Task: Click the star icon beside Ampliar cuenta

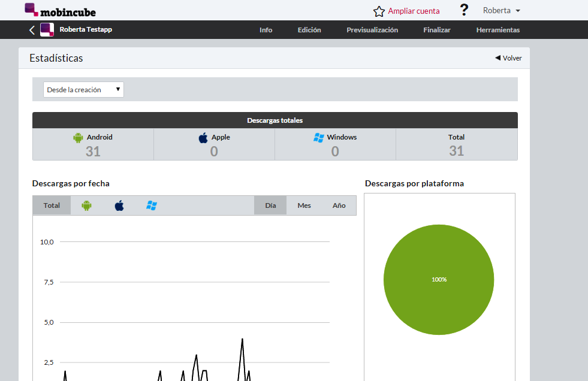Action: pyautogui.click(x=379, y=11)
